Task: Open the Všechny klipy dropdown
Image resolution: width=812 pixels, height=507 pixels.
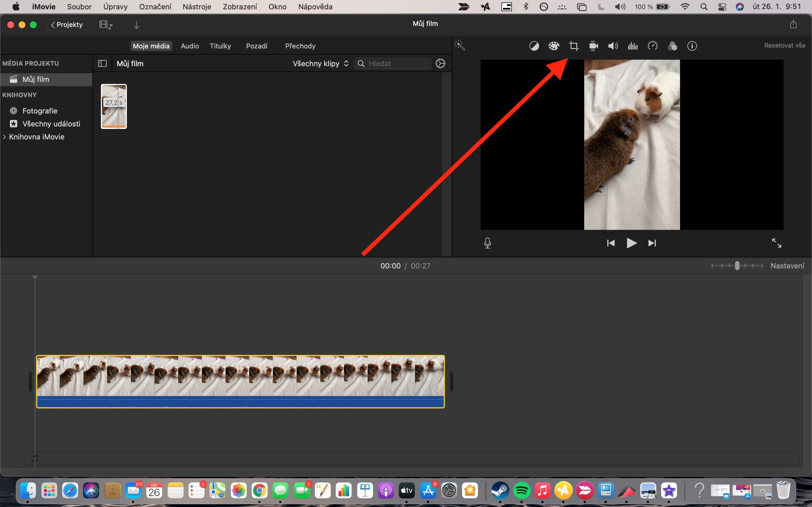Action: pyautogui.click(x=319, y=63)
